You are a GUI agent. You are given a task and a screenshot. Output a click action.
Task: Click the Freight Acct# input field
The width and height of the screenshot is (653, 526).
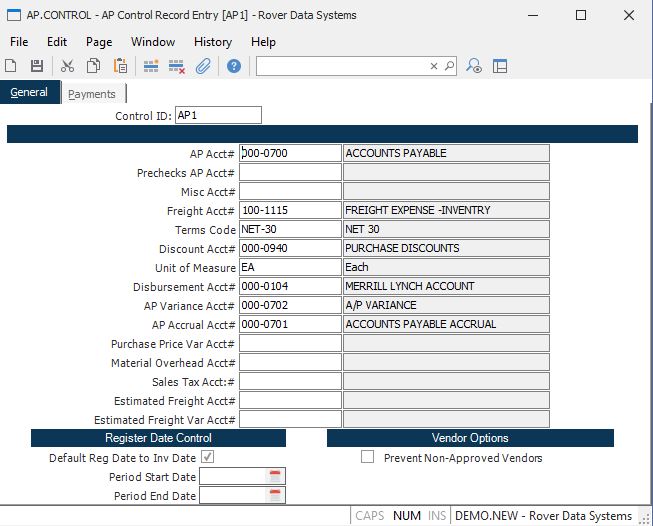[290, 211]
